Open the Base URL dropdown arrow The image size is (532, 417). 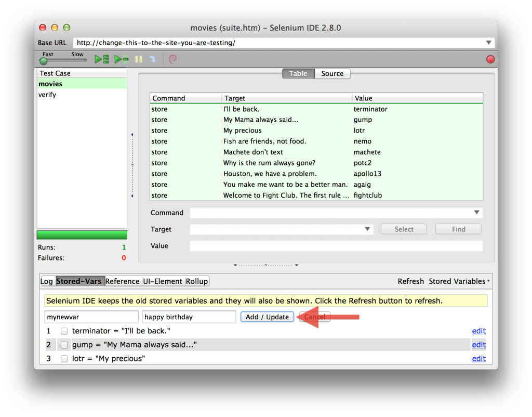click(x=488, y=43)
